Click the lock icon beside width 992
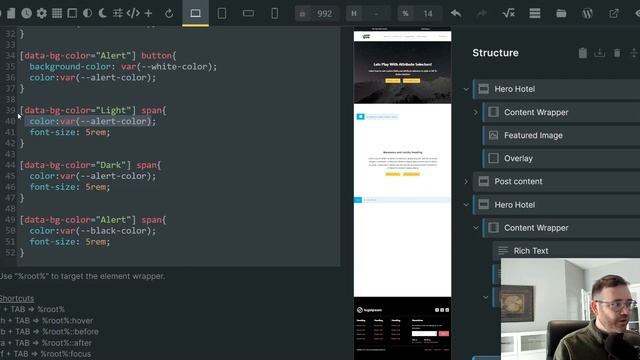The width and height of the screenshot is (640, 360). [302, 14]
